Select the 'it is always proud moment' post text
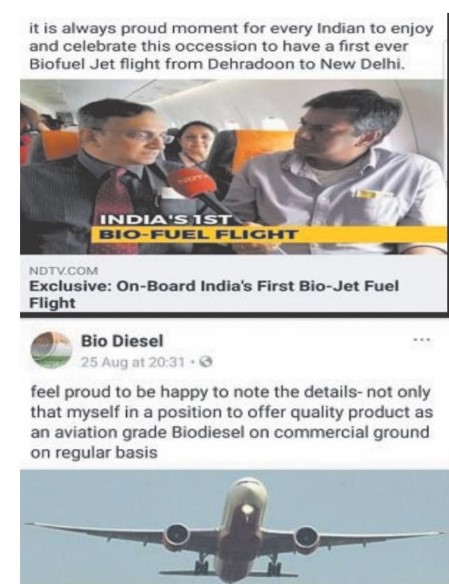Viewport: 449px width, 584px height. 231,47
